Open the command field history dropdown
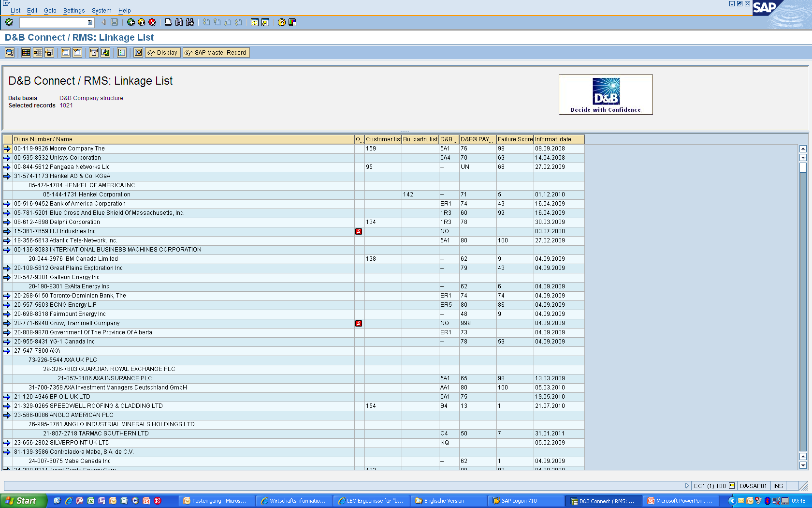This screenshot has height=508, width=812. pos(90,22)
